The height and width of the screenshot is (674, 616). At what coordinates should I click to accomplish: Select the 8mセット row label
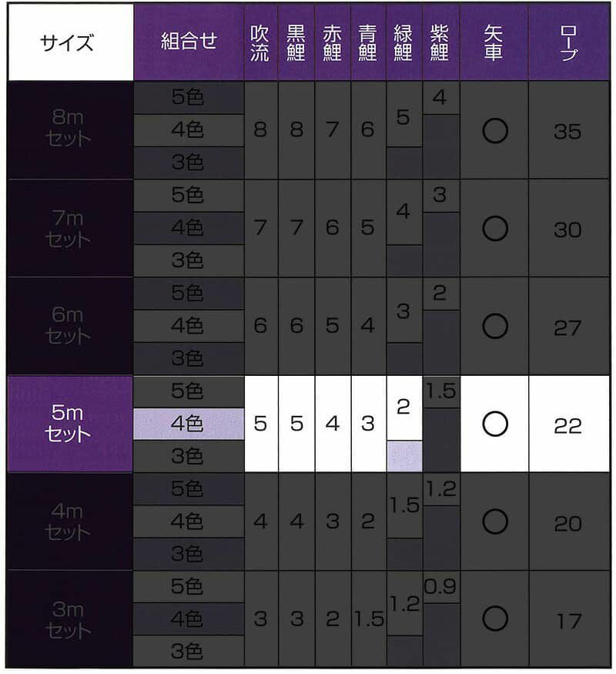[x=69, y=131]
